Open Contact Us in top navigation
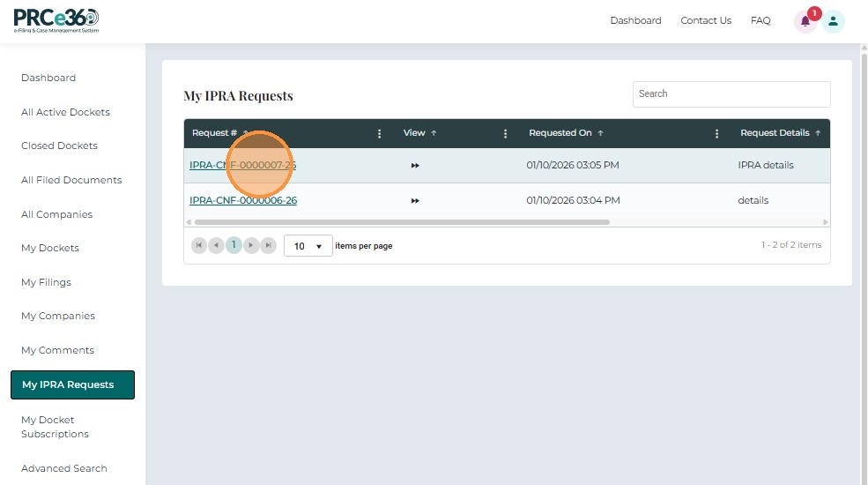 click(x=706, y=20)
